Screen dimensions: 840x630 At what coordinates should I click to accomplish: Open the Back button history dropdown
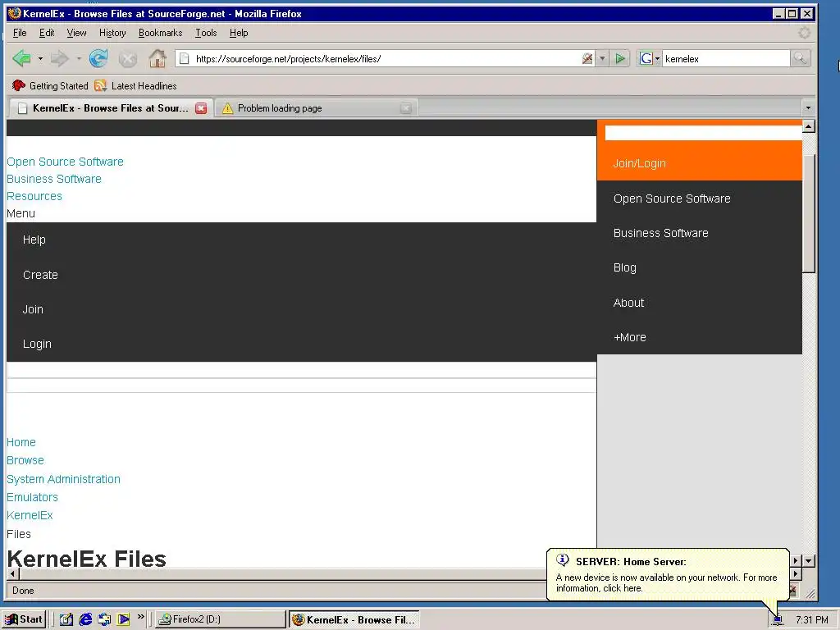point(40,58)
